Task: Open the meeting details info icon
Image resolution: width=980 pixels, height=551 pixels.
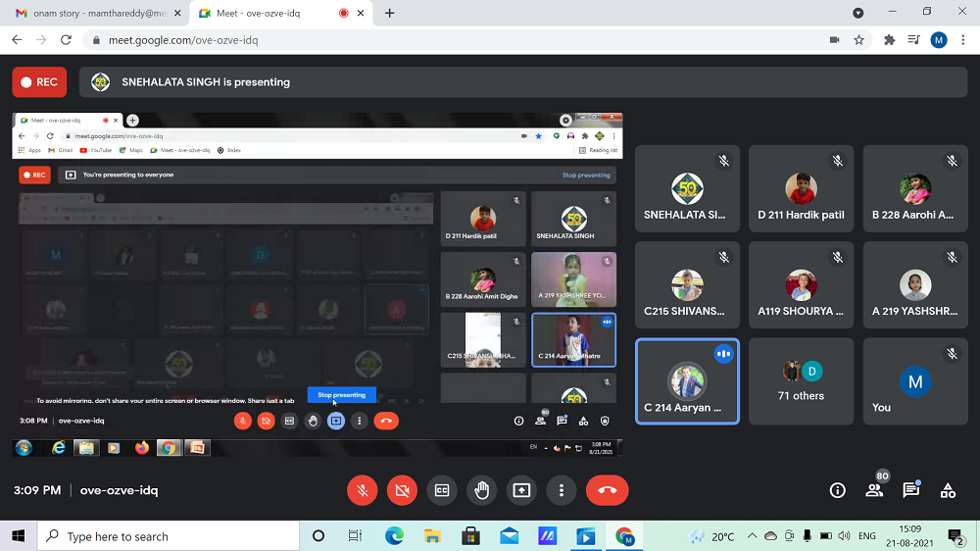Action: tap(837, 490)
